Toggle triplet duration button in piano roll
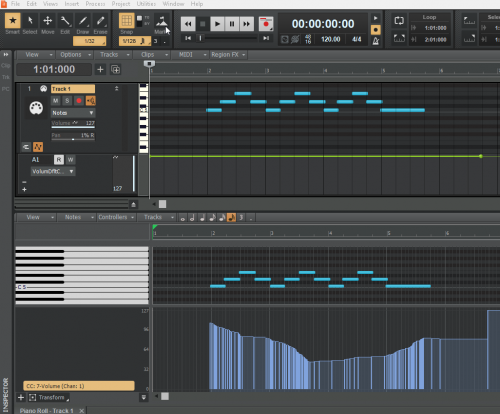Screen dimensions: 500x414 tap(241, 218)
